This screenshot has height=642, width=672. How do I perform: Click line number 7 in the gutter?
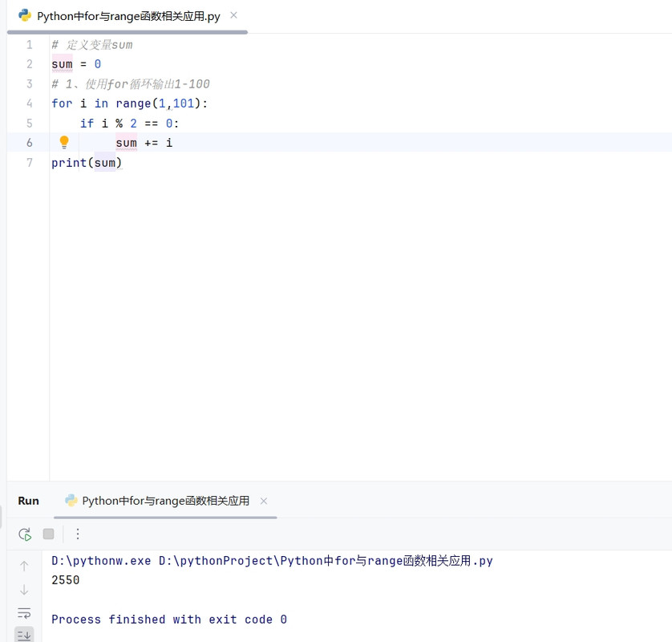coord(29,163)
